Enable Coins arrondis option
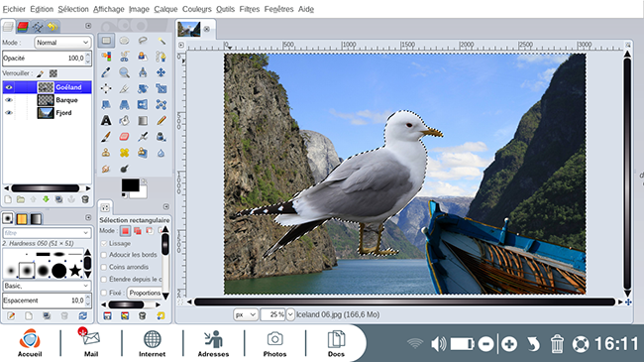This screenshot has height=362, width=644. [x=104, y=268]
